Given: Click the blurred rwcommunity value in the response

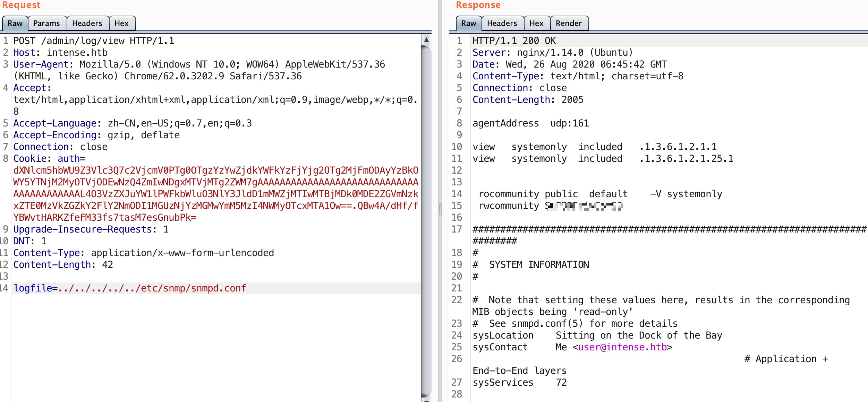Looking at the screenshot, I should pyautogui.click(x=584, y=206).
